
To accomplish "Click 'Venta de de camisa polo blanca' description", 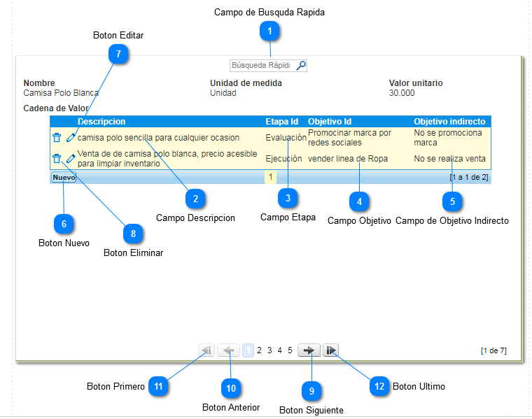I will coord(167,158).
